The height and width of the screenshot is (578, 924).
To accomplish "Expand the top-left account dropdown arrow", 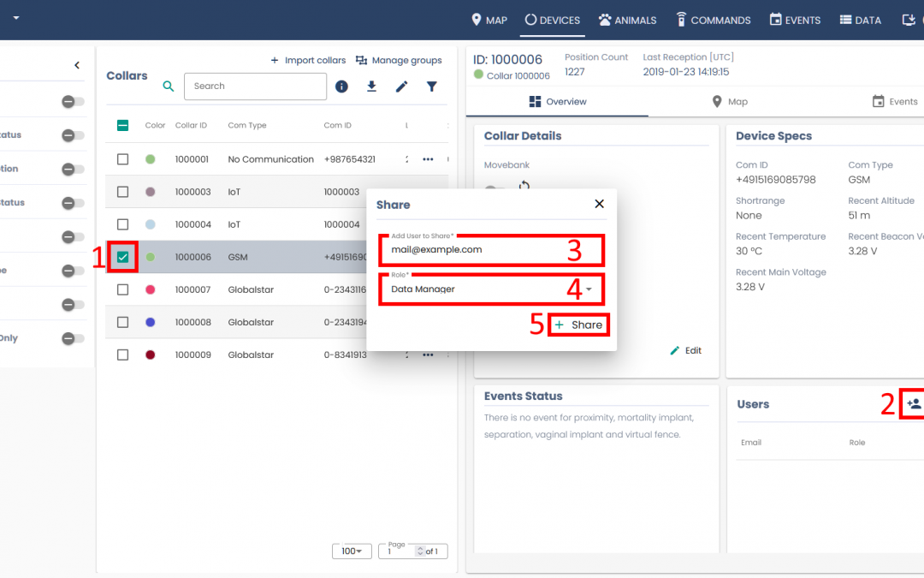I will point(15,18).
